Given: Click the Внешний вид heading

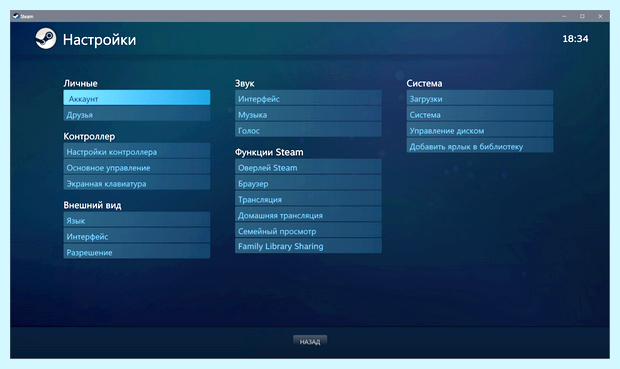Looking at the screenshot, I should [x=92, y=205].
